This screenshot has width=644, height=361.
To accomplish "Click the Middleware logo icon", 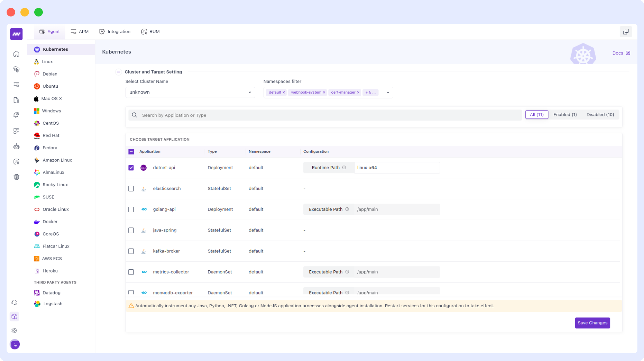I will 16,34.
